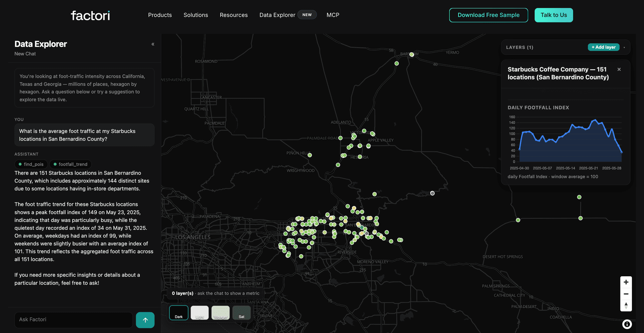644x333 pixels.
Task: Open the Products menu
Action: 160,15
